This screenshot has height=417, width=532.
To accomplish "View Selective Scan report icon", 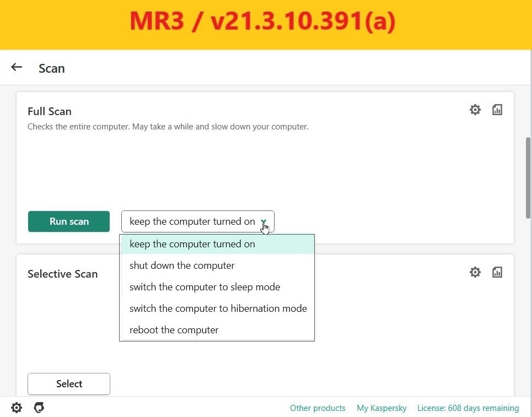I will tap(497, 272).
